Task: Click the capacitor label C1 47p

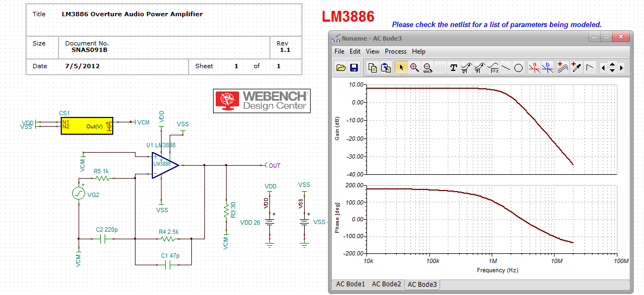Action: coord(170,255)
